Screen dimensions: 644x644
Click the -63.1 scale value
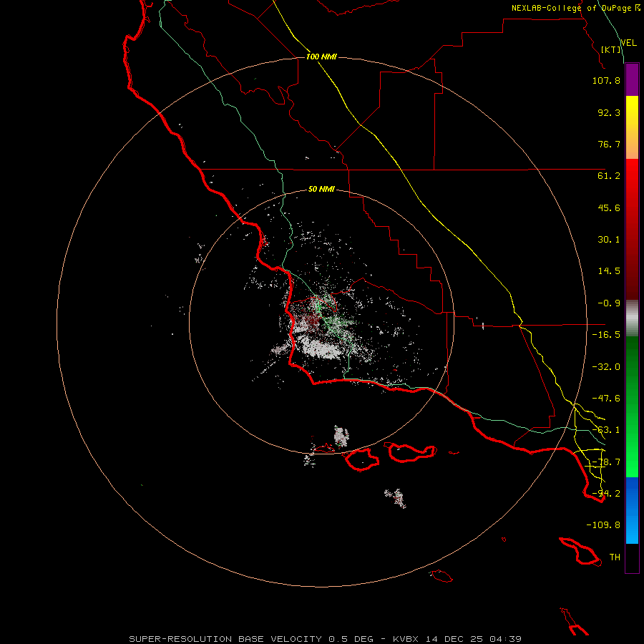[x=606, y=430]
